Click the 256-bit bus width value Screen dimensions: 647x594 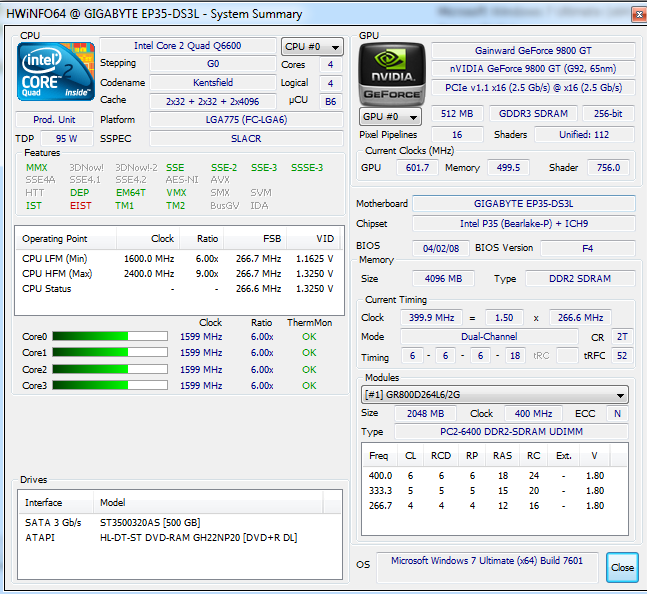(608, 113)
